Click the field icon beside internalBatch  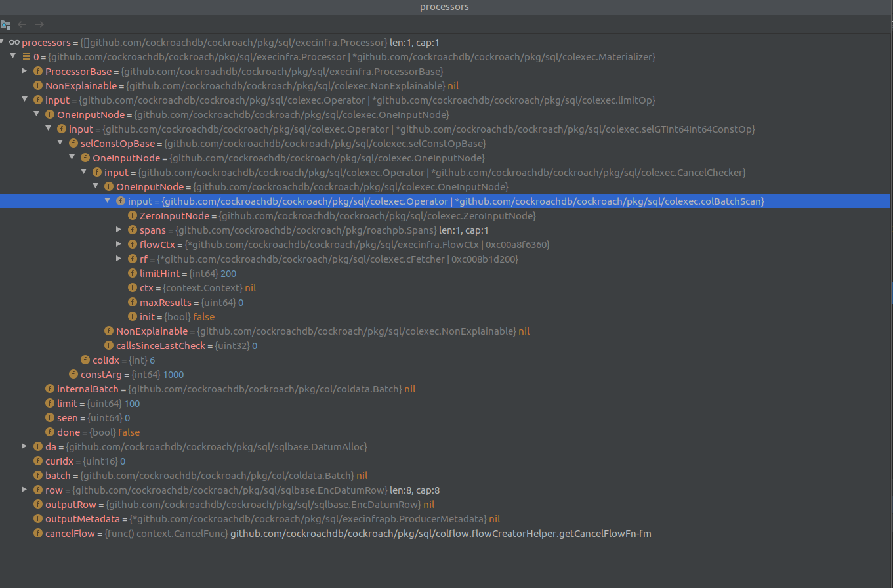[50, 388]
